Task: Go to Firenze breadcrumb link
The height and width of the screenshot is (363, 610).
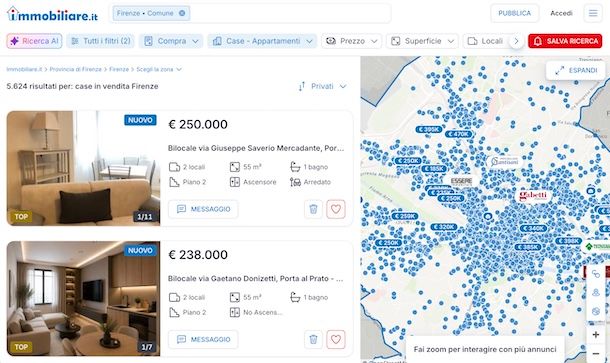Action: 119,69
